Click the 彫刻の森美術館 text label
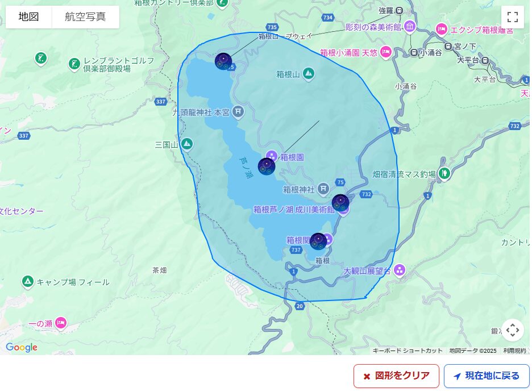Image resolution: width=532 pixels, height=392 pixels. 373,27
